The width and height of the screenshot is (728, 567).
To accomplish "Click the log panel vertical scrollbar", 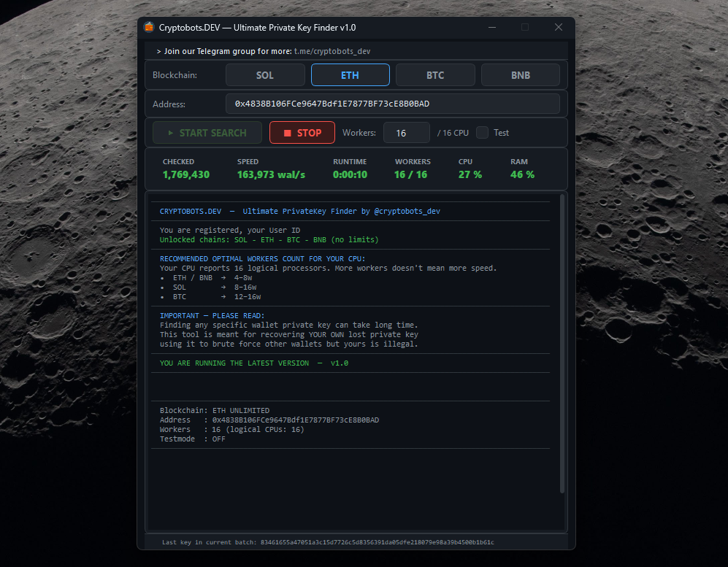I will click(x=562, y=343).
